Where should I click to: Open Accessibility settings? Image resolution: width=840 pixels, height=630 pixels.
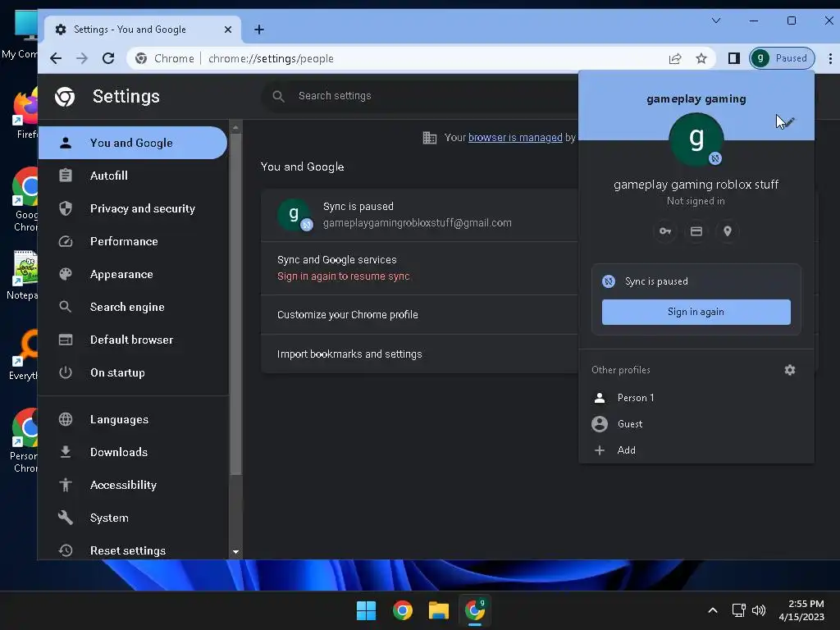[x=132, y=486]
